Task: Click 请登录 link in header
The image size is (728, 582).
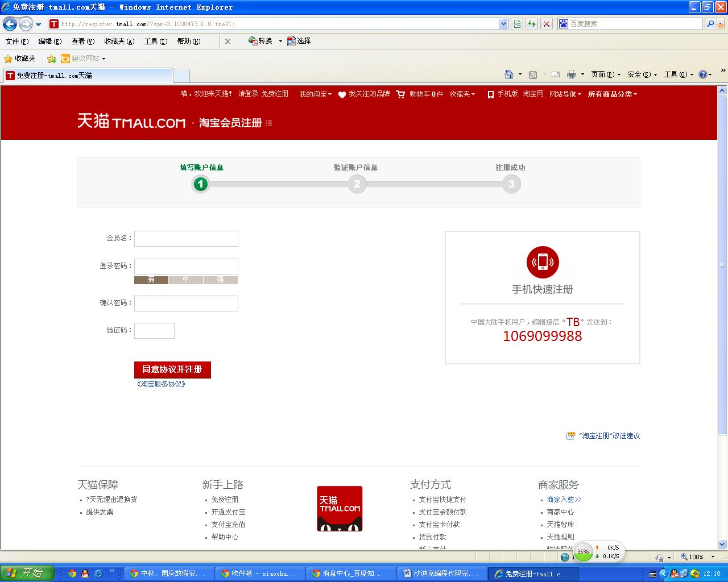Action: click(248, 94)
